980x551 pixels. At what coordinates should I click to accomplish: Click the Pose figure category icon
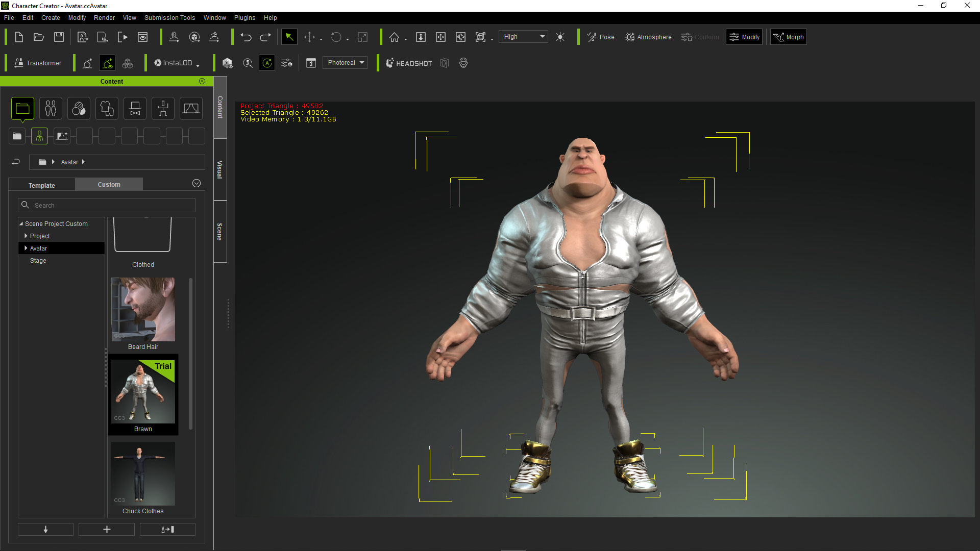[x=163, y=108]
